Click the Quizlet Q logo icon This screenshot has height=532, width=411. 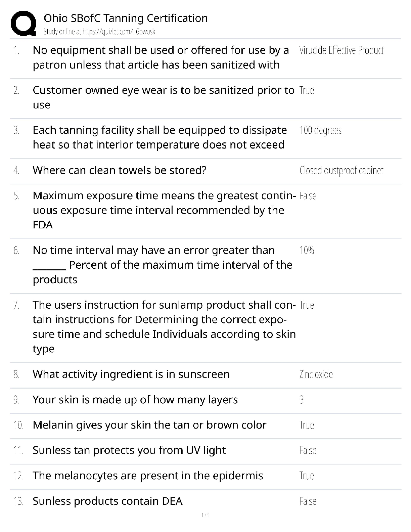click(24, 24)
